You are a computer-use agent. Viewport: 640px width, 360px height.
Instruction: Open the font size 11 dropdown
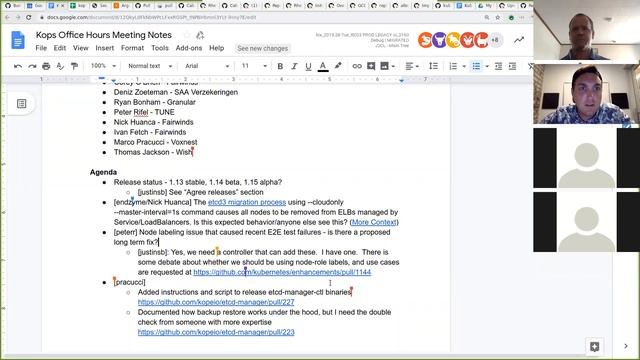pos(254,66)
